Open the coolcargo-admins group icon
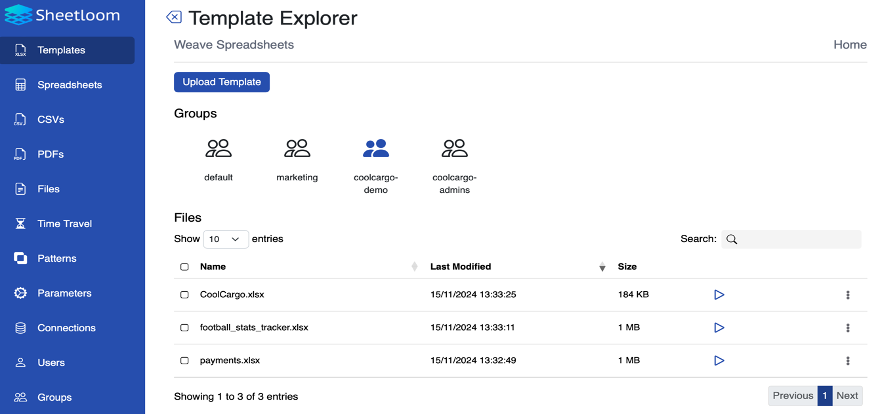This screenshot has height=414, width=880. tap(454, 149)
